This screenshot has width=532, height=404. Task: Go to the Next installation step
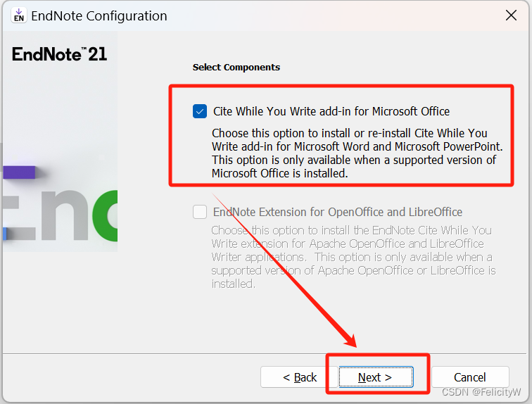[x=376, y=377]
